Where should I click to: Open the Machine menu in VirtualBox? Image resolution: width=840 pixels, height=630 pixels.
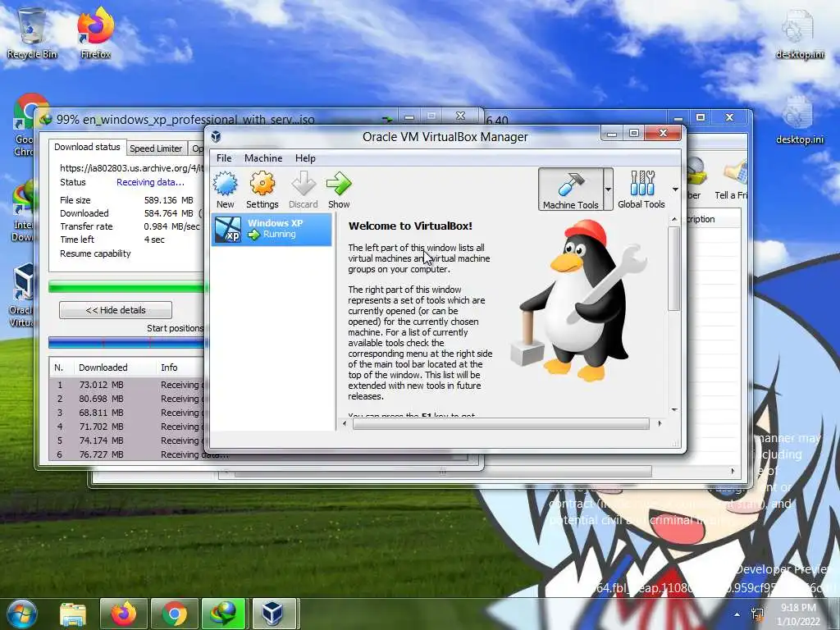tap(263, 158)
